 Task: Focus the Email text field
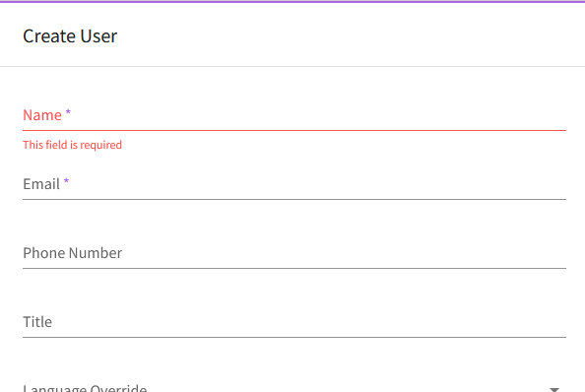coord(294,184)
